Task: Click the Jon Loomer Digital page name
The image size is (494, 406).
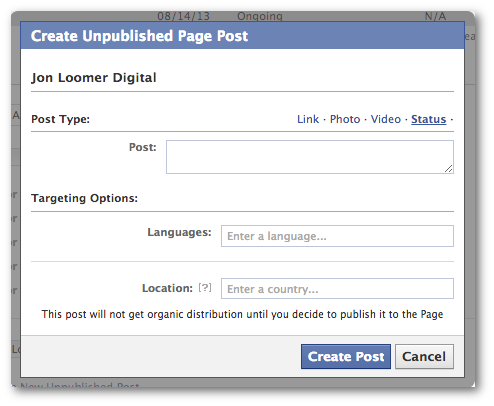Action: click(94, 78)
